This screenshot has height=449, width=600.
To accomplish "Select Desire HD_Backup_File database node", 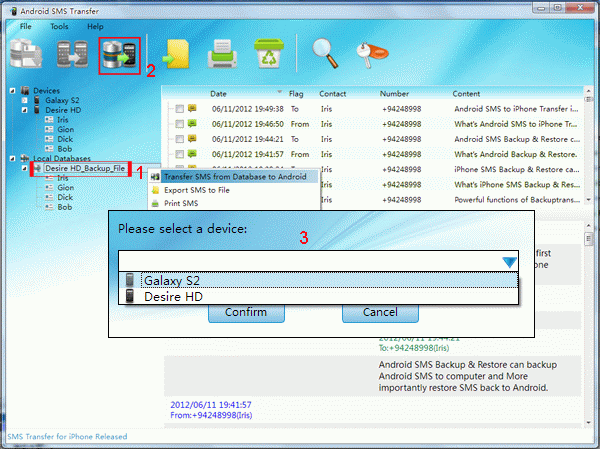I will (85, 168).
